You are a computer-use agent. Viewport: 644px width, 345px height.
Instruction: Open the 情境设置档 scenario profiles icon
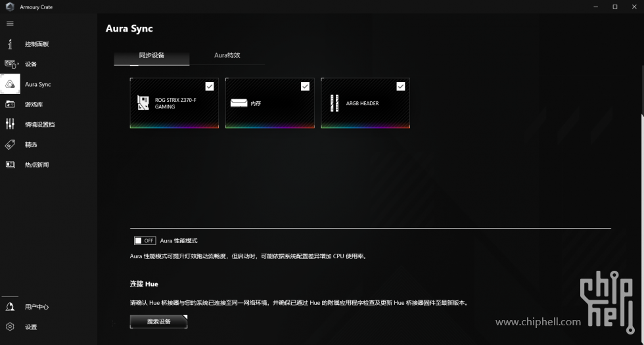pos(11,124)
